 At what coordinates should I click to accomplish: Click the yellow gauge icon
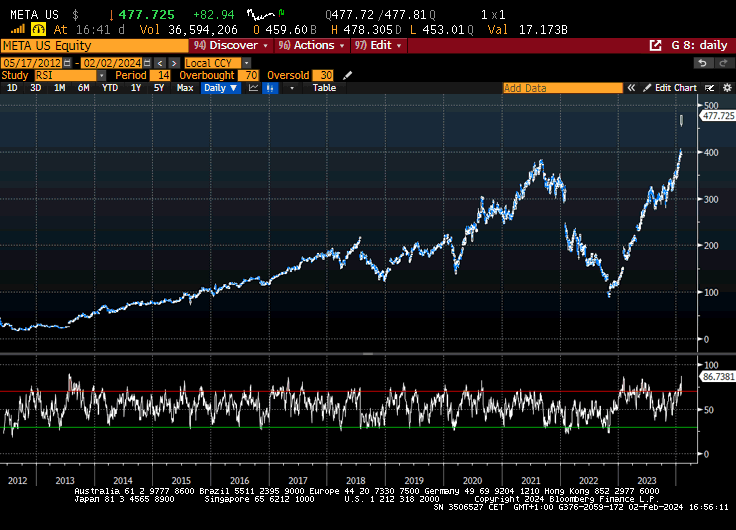38,30
